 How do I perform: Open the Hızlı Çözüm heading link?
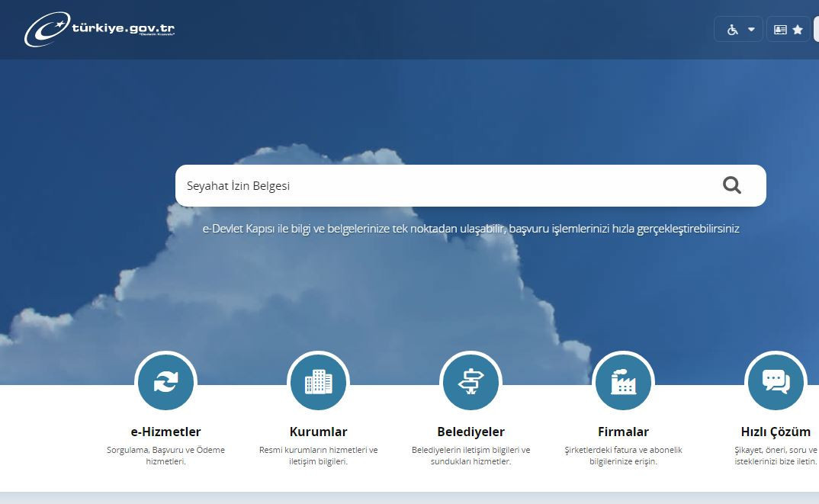[776, 432]
